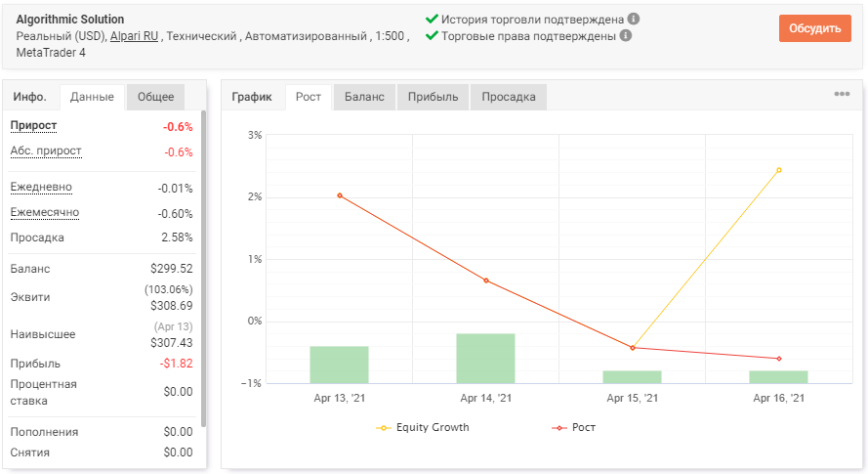The width and height of the screenshot is (868, 474).
Task: Click the Снятия row label
Action: 30,452
